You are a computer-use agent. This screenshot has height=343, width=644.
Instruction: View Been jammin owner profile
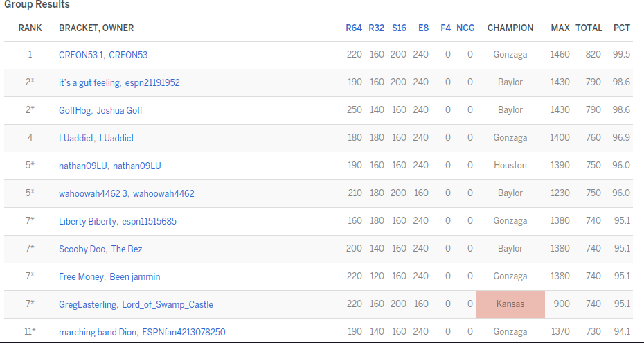[134, 276]
